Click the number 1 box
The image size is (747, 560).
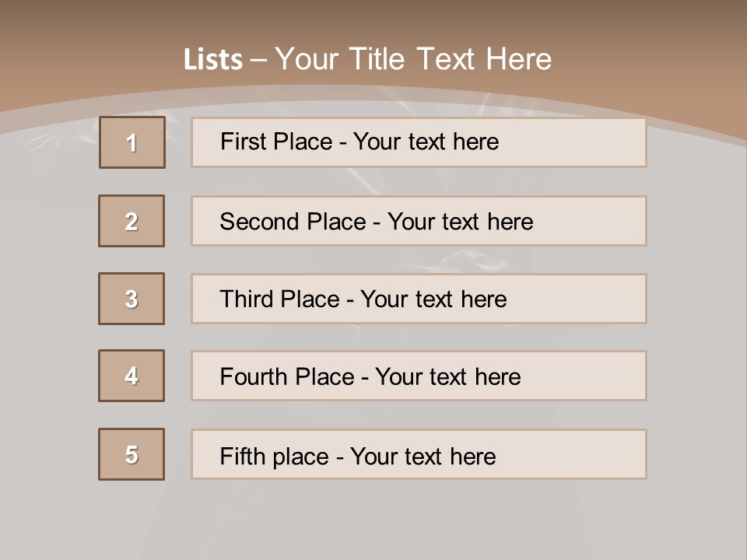[132, 142]
